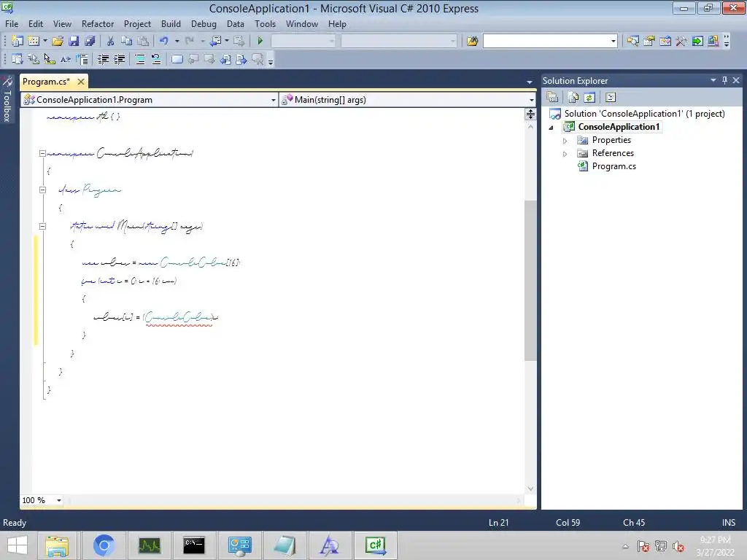Click the Find in Files binoculars icon

point(472,41)
